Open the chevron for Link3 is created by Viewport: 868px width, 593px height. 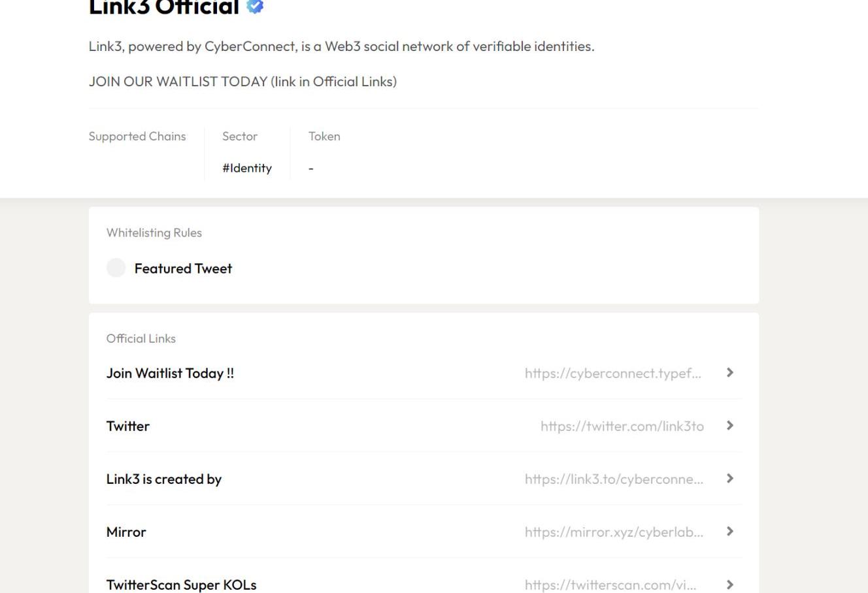730,479
